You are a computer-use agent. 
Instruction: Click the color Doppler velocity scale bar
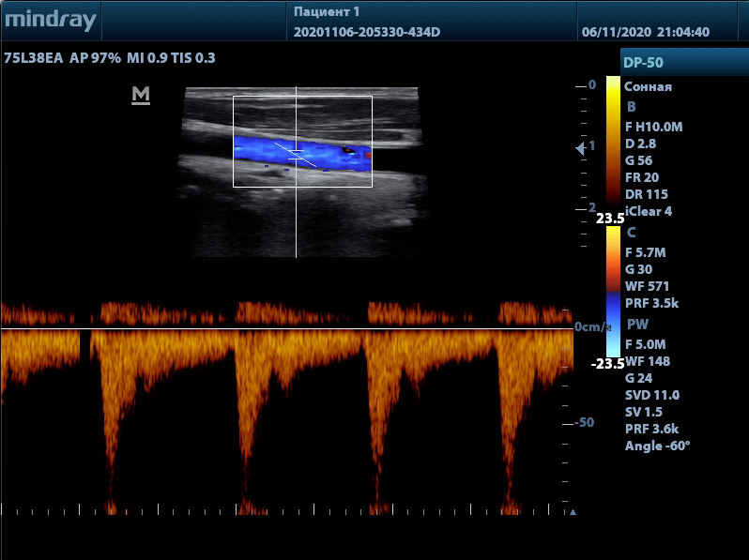pyautogui.click(x=612, y=291)
